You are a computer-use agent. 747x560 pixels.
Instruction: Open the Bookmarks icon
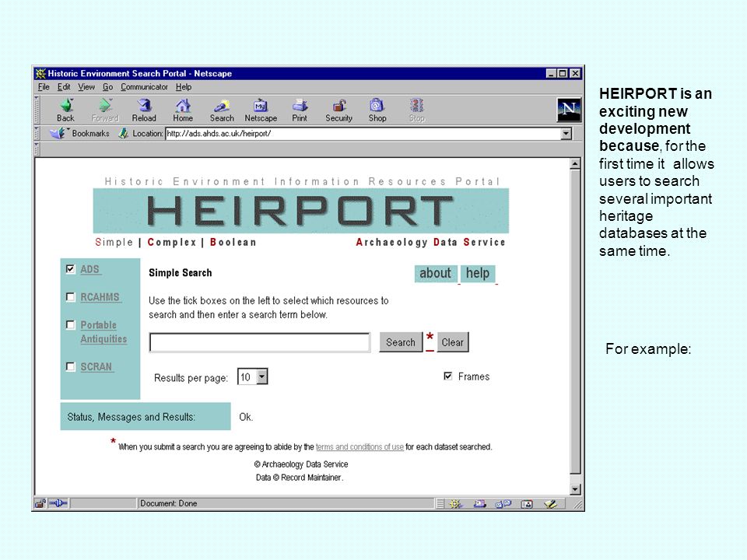coord(58,133)
